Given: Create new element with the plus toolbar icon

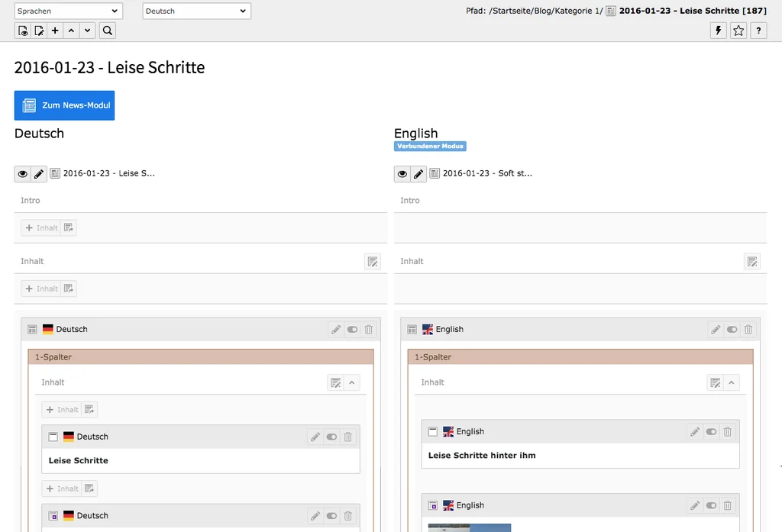Looking at the screenshot, I should pyautogui.click(x=54, y=31).
